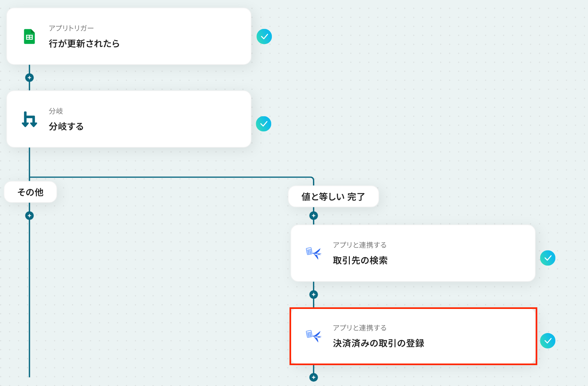Click checkmark beside 分岐する card
Viewport: 588px width, 386px height.
coord(264,124)
